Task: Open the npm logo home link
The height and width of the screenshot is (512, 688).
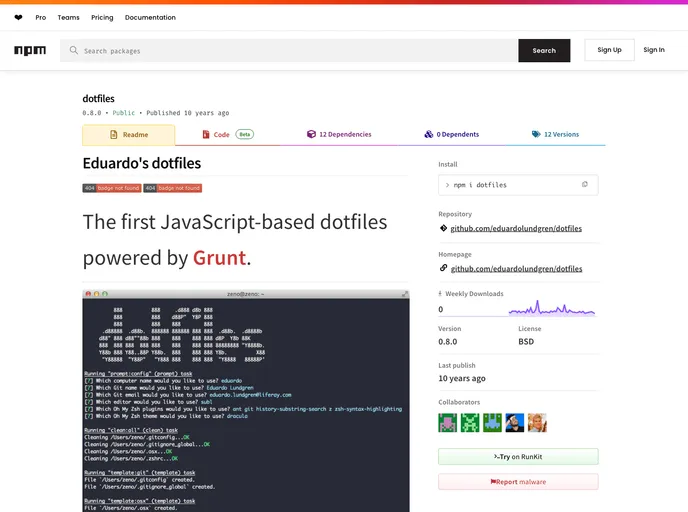Action: [x=30, y=50]
